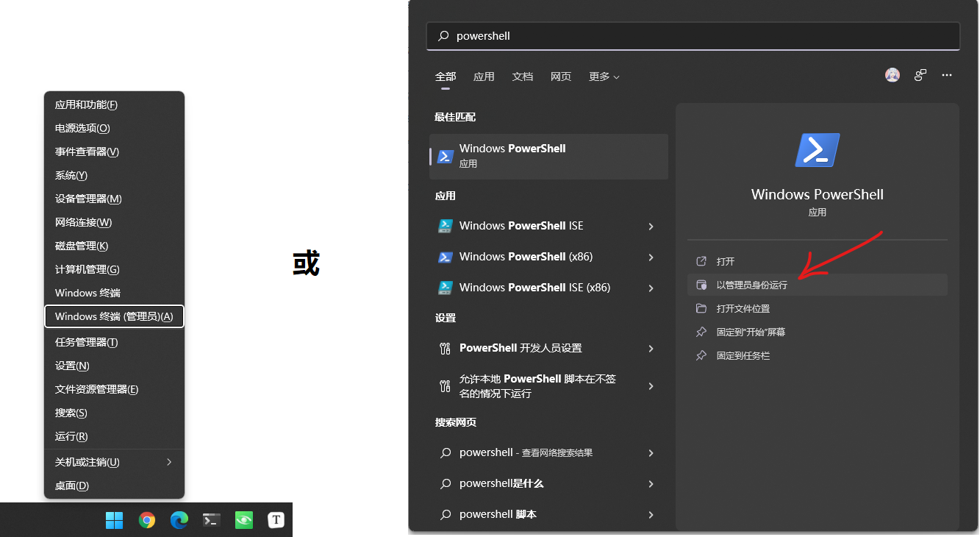
Task: Open 计算机管理(G) from context menu
Action: [115, 269]
